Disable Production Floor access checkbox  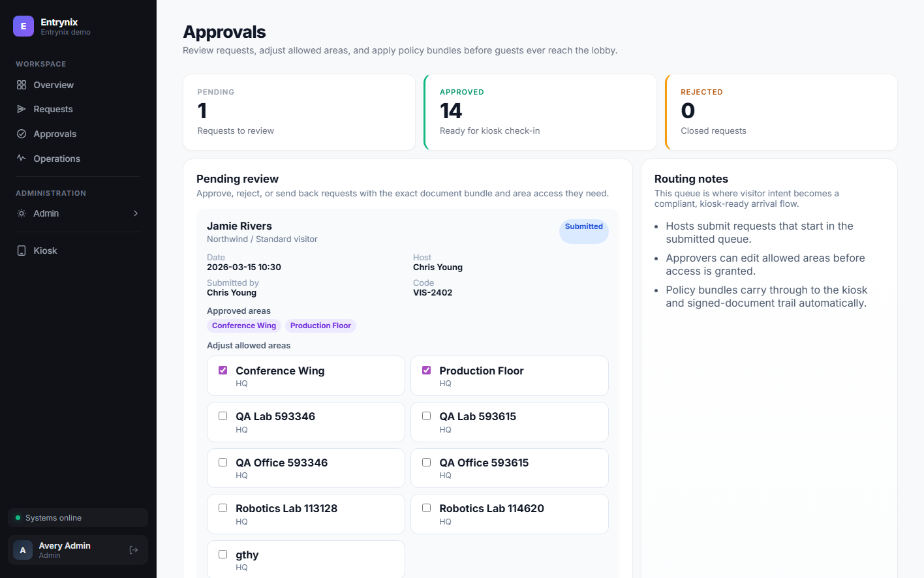click(426, 370)
